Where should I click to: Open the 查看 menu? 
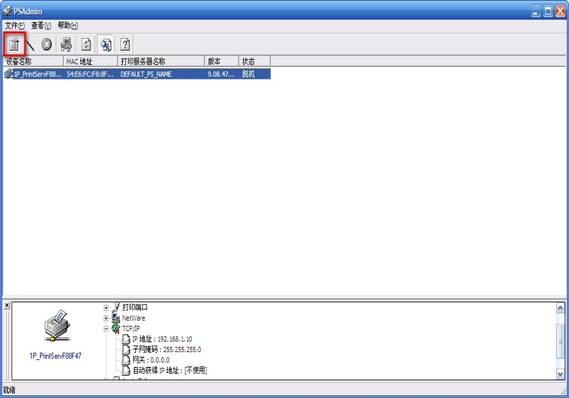(41, 26)
